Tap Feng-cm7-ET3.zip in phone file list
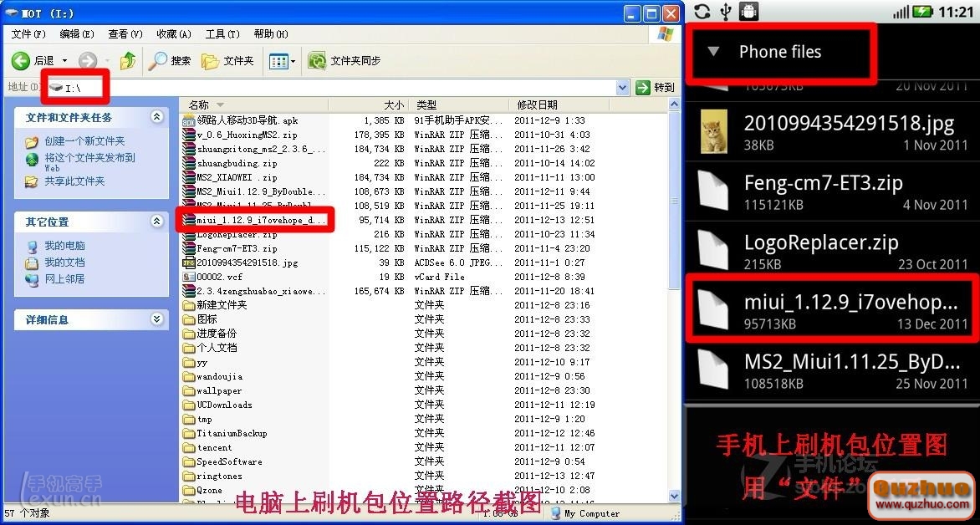Image resolution: width=980 pixels, height=525 pixels. tap(833, 192)
